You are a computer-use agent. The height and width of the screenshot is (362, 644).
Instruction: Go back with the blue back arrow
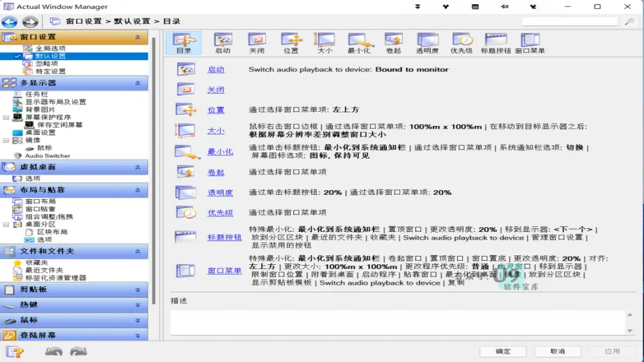[10, 21]
